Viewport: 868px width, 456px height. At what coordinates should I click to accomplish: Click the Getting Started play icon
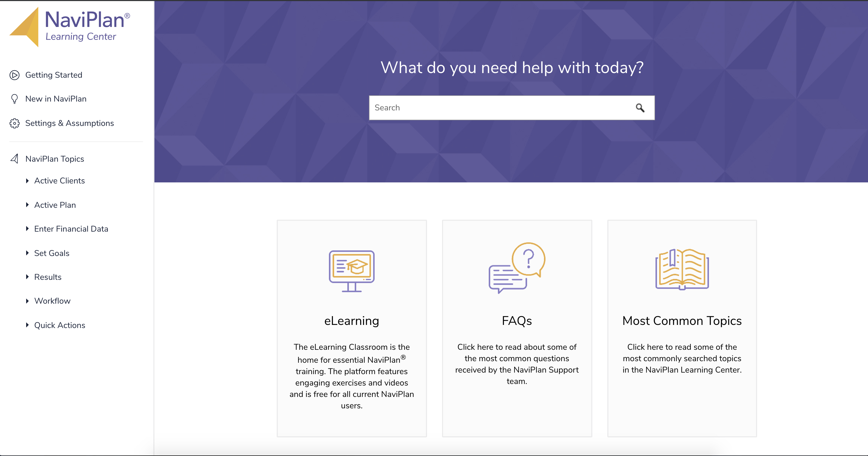pyautogui.click(x=15, y=75)
